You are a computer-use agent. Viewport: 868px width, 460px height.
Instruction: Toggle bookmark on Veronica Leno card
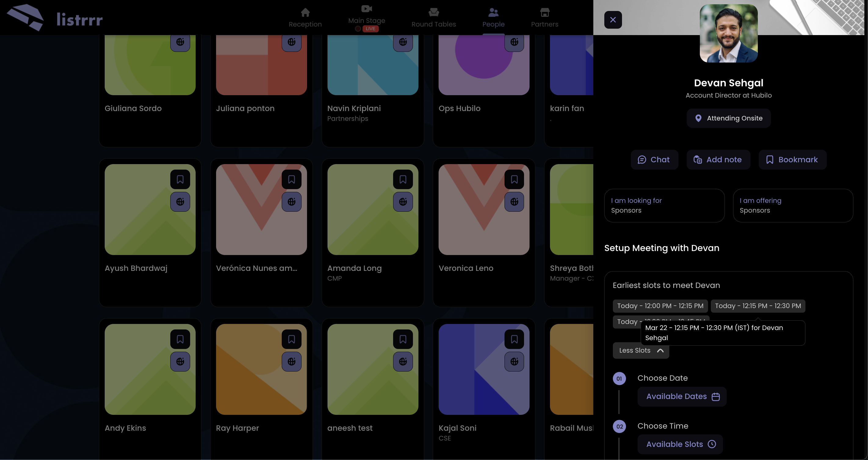click(x=514, y=179)
